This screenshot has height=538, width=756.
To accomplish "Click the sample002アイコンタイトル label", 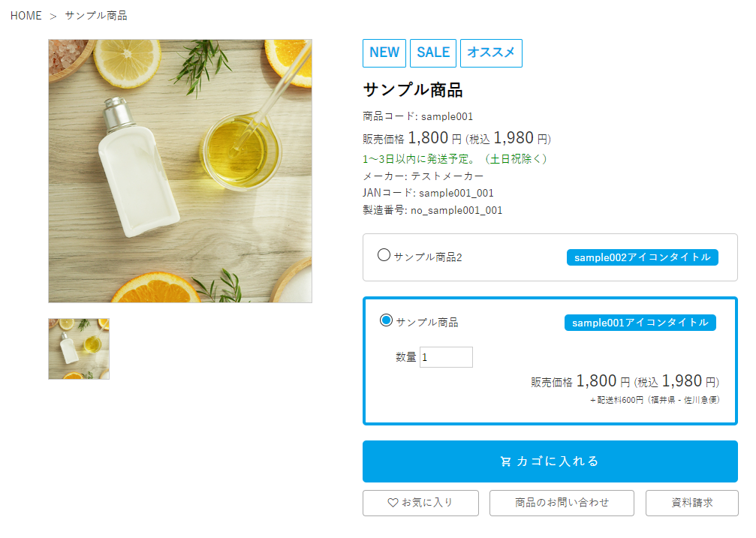I will point(642,257).
